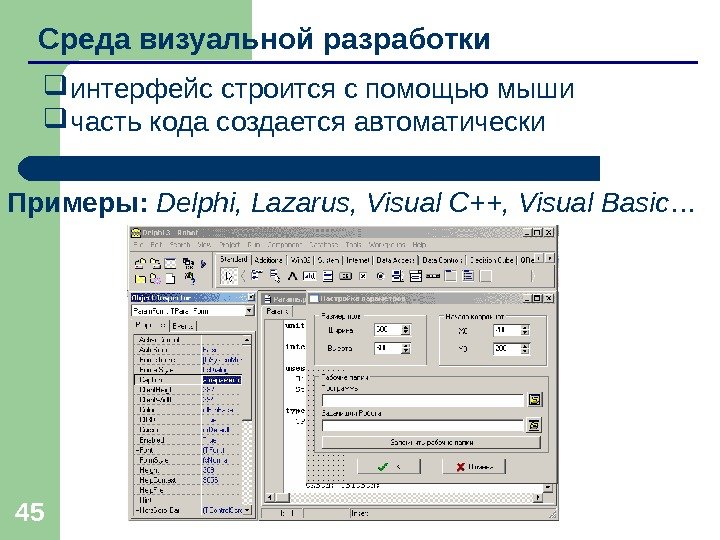The width and height of the screenshot is (720, 540).
Task: Click browse button beside Программы field
Action: 534,399
